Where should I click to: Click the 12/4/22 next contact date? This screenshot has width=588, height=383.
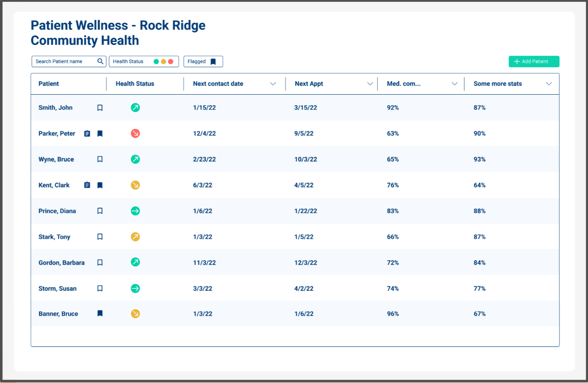pyautogui.click(x=204, y=133)
